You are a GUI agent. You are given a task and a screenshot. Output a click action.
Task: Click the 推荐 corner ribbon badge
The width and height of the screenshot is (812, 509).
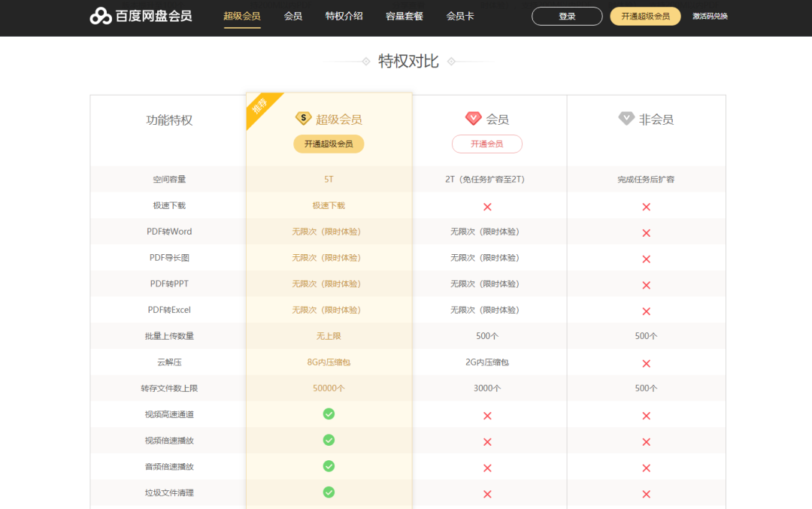(260, 107)
